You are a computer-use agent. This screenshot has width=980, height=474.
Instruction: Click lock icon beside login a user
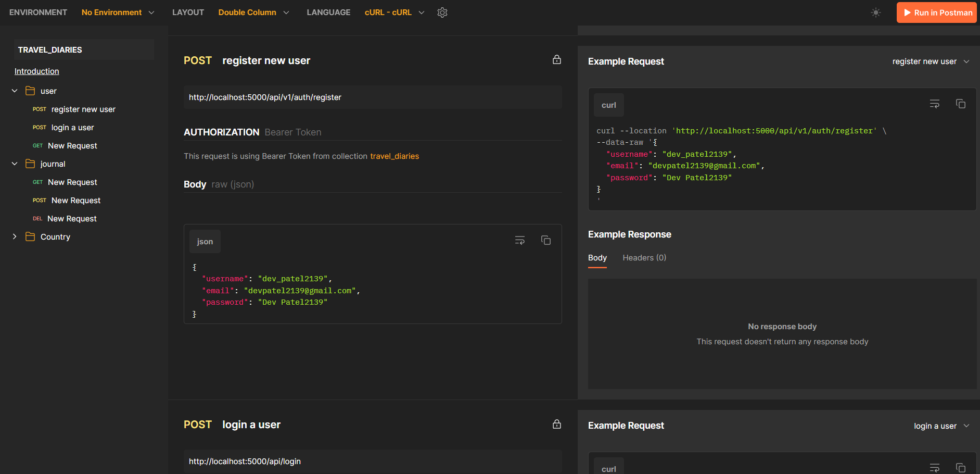pyautogui.click(x=557, y=424)
